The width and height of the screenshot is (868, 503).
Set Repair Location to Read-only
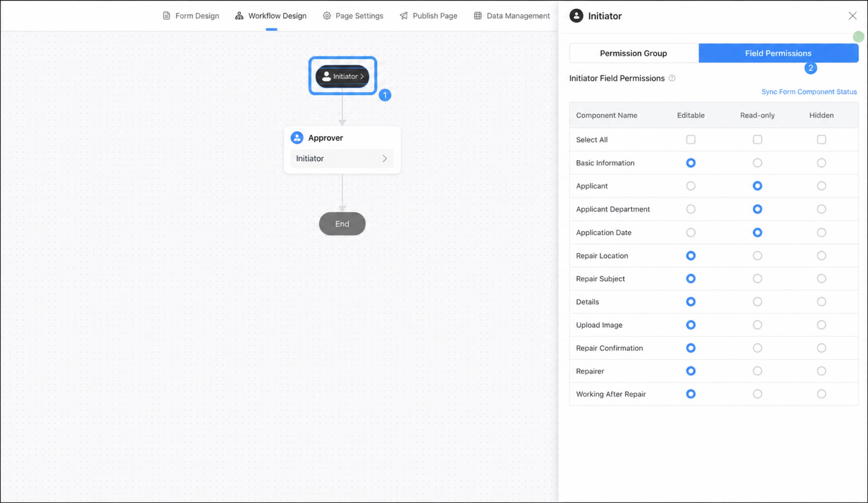757,256
